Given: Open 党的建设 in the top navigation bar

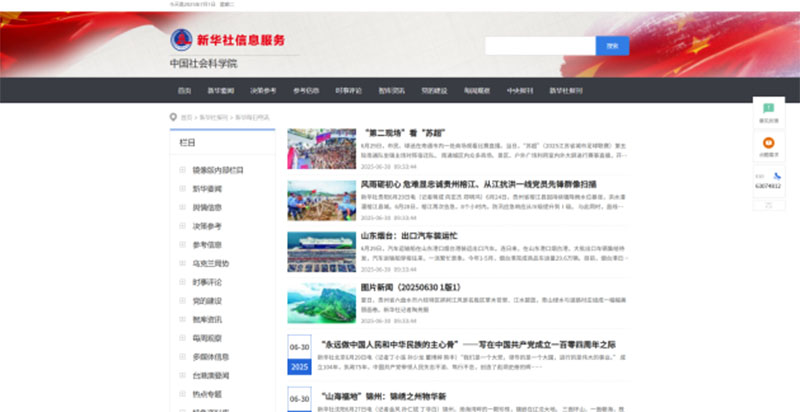Looking at the screenshot, I should 434,91.
